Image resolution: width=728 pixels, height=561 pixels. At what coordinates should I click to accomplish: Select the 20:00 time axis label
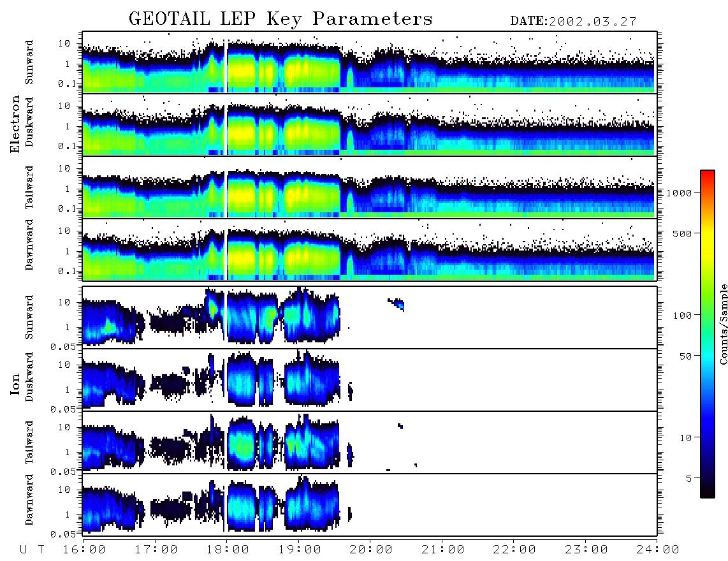pos(372,550)
